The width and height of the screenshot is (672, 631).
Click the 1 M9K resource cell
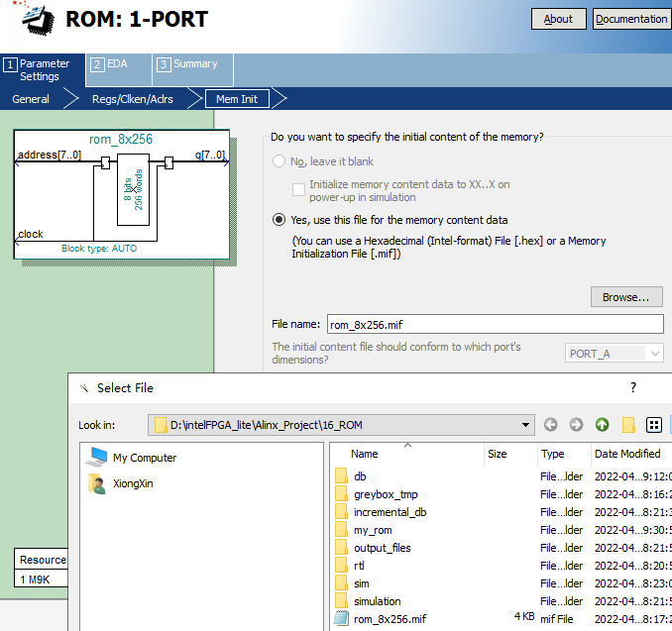tap(41, 579)
